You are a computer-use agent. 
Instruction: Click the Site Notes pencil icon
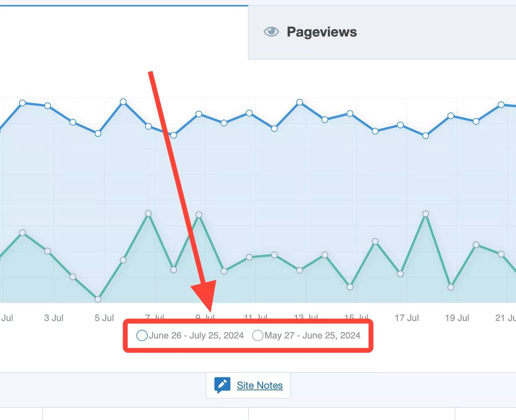[x=222, y=385]
